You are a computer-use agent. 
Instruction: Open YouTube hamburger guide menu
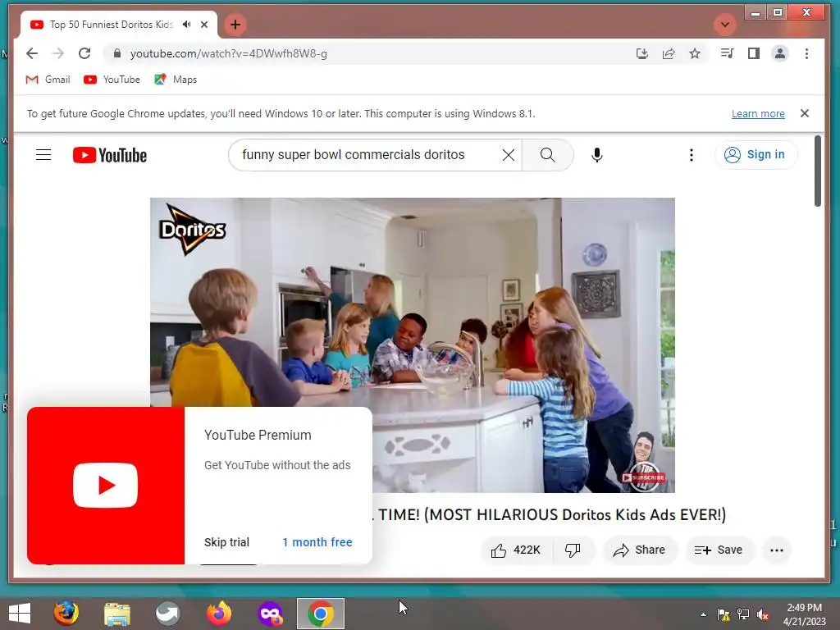click(43, 155)
